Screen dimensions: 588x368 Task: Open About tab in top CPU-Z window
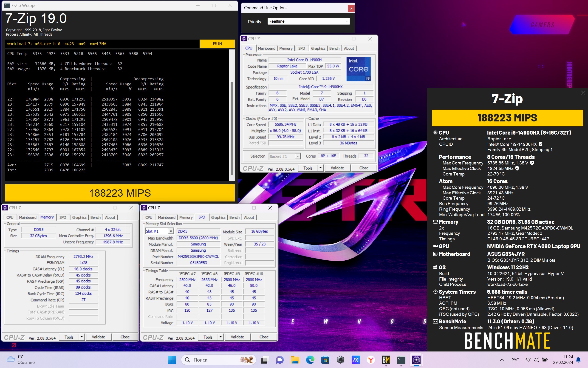click(349, 49)
